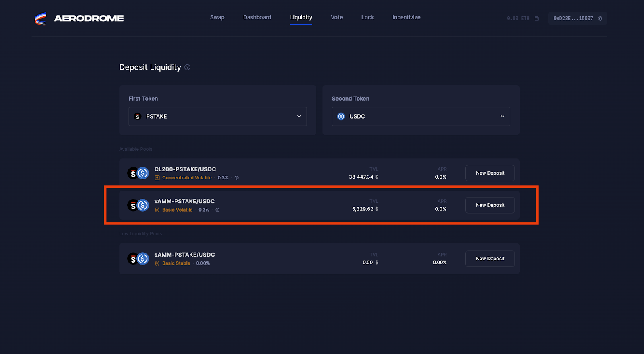Open wallet address 0xD22E...15007 menu
644x354 pixels.
[x=578, y=19]
